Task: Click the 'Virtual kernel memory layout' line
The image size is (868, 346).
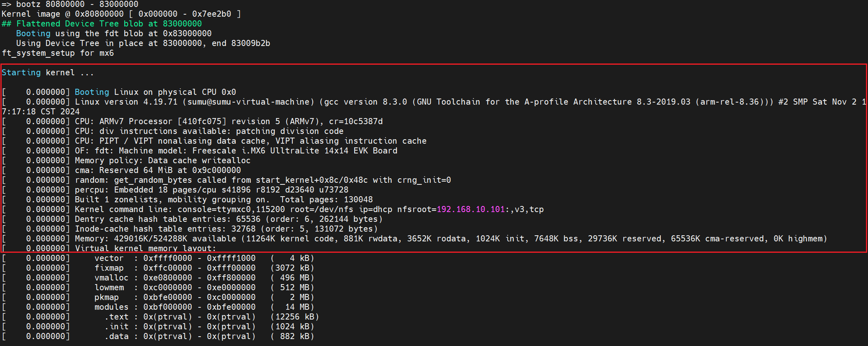Action: point(145,248)
